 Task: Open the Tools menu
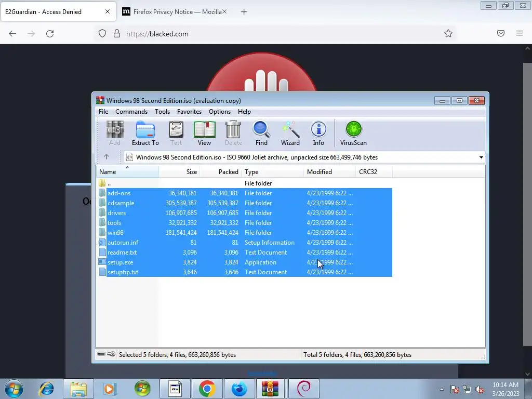point(162,112)
